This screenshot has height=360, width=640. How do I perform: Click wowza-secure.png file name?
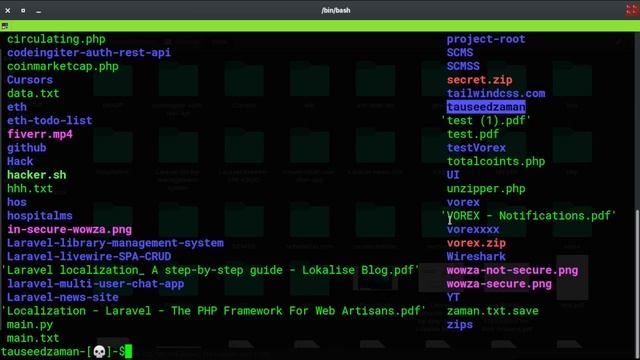click(499, 284)
